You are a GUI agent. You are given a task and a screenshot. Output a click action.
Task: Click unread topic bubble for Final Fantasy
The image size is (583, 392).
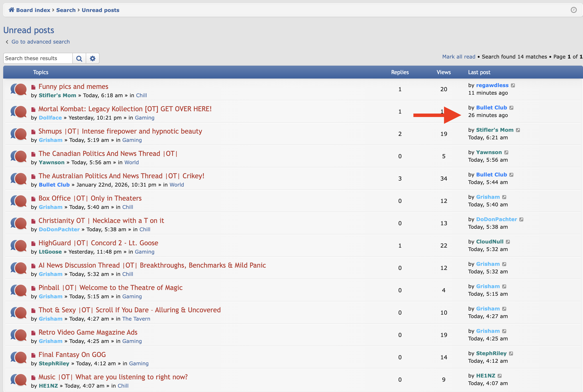(19, 357)
